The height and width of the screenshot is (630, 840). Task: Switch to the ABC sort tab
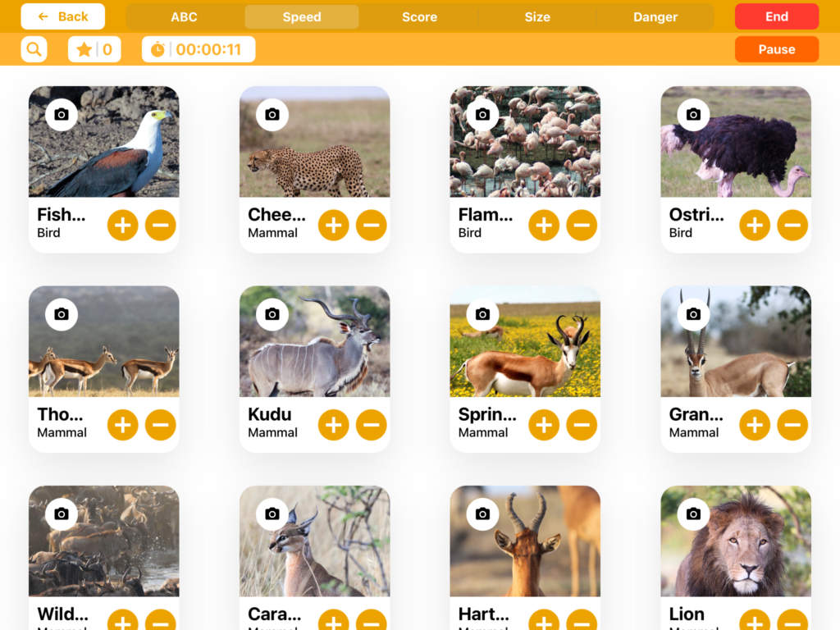click(x=184, y=17)
